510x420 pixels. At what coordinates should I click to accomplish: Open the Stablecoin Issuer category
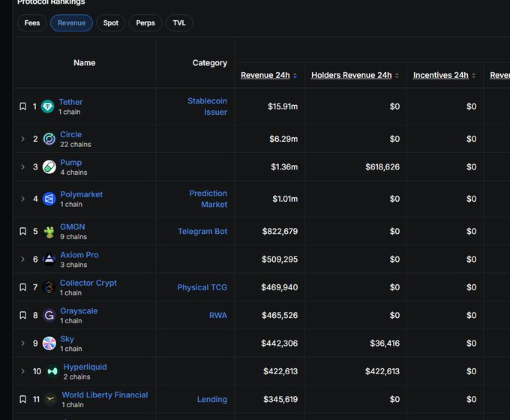[x=207, y=106]
